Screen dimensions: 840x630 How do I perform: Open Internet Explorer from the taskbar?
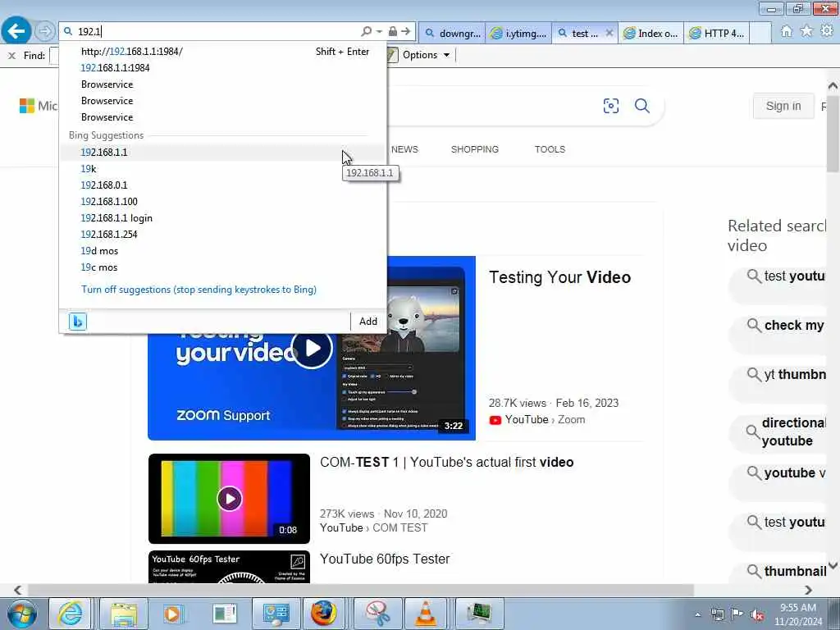pos(71,614)
